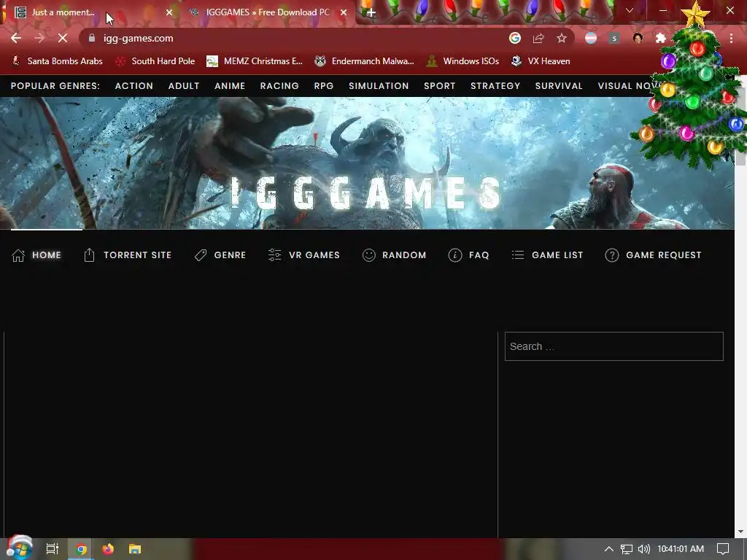Viewport: 747px width, 560px height.
Task: Close the IGGGAMES tab
Action: point(344,12)
